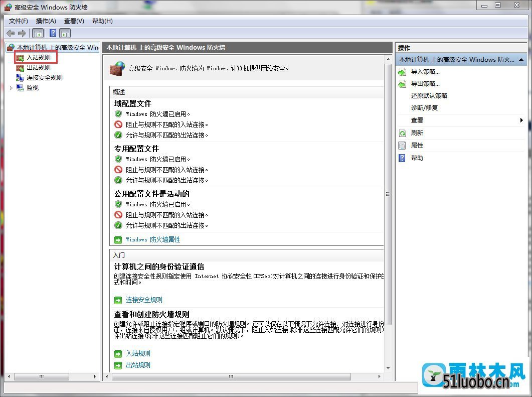Click center pane horizontal scrollbar right arrow
Image resolution: width=532 pixels, height=397 pixels.
[380, 376]
